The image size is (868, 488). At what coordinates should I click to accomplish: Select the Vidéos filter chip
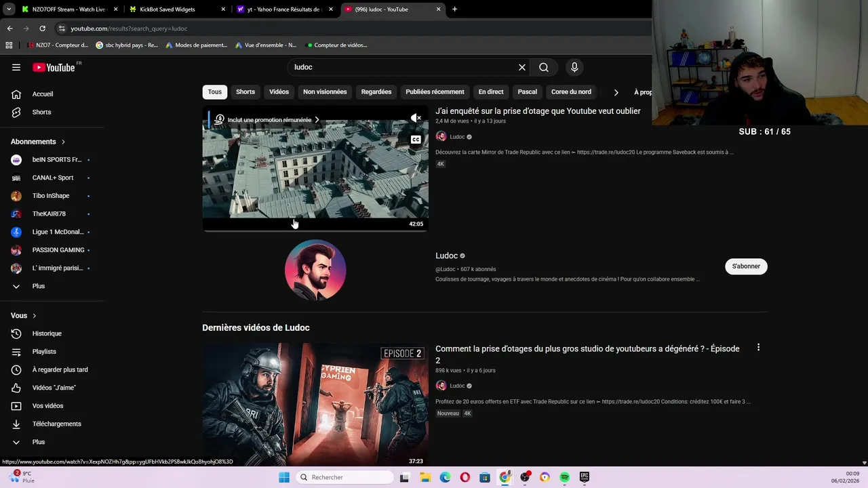coord(279,92)
